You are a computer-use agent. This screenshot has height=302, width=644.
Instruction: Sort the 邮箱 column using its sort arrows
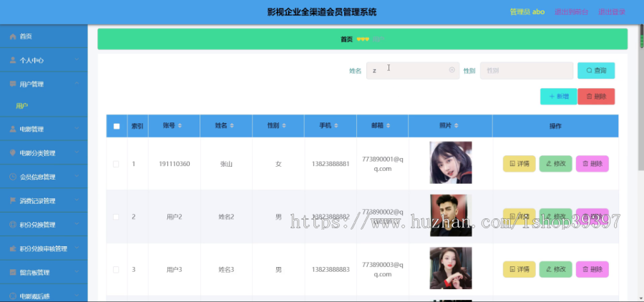[388, 126]
